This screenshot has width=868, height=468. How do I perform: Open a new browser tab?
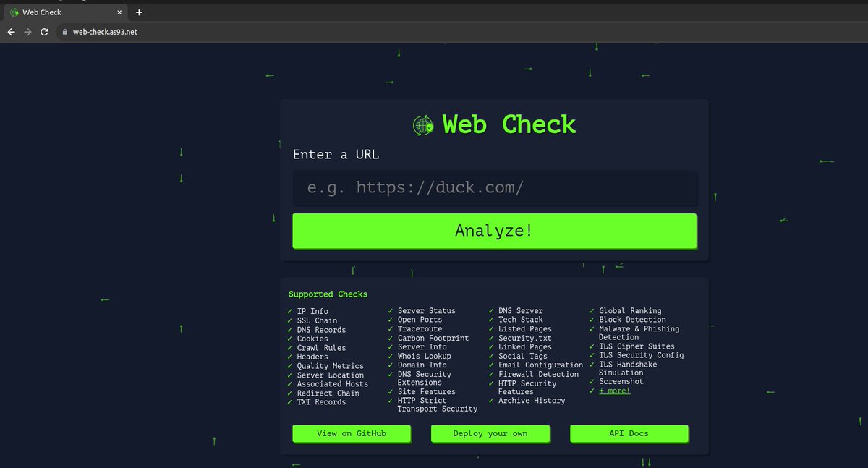click(139, 12)
